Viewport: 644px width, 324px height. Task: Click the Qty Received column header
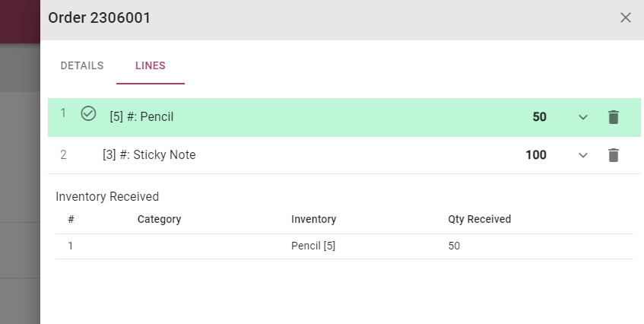click(x=479, y=219)
